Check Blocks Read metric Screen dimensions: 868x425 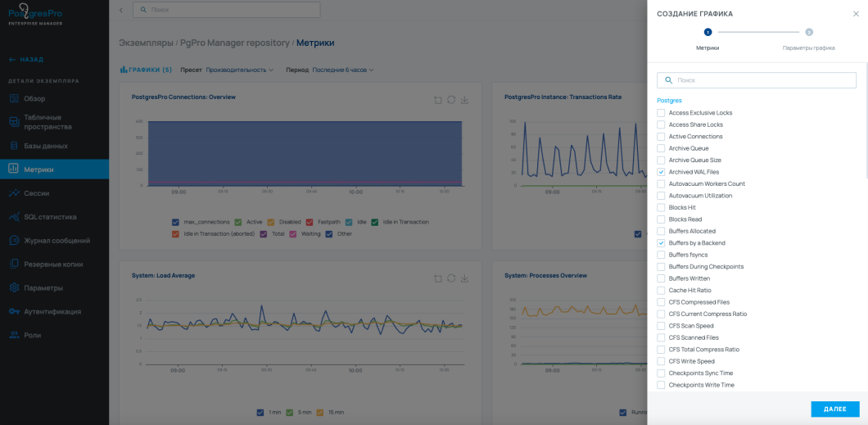pyautogui.click(x=661, y=219)
